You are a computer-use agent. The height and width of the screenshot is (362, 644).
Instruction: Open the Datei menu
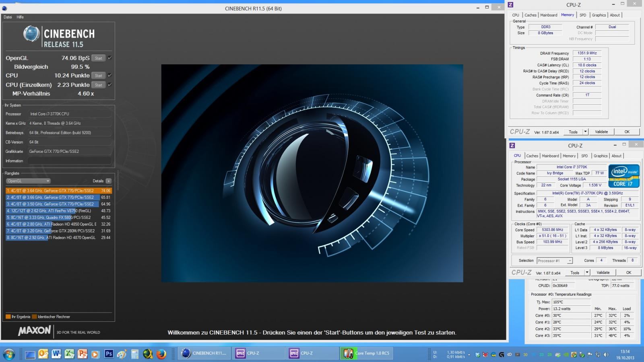(8, 17)
